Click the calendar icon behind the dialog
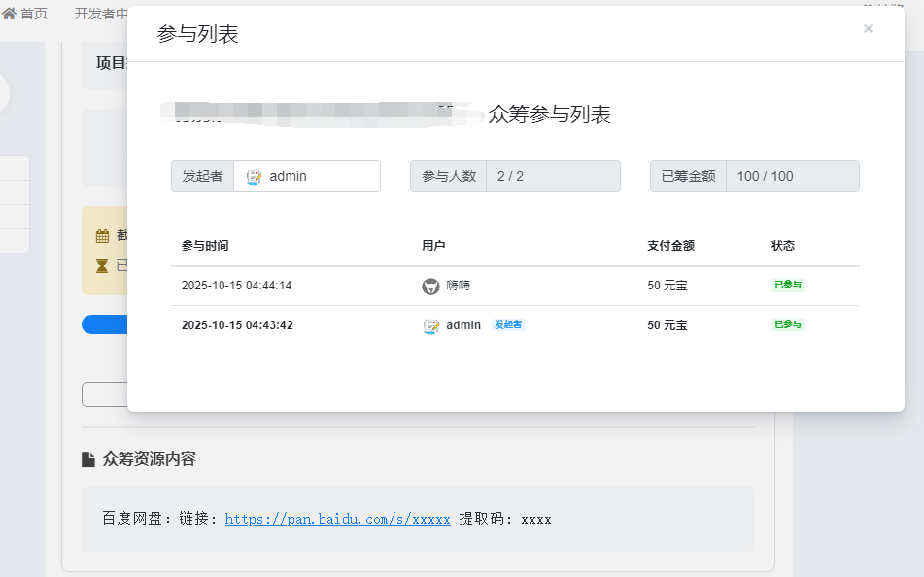This screenshot has height=577, width=924. (102, 236)
